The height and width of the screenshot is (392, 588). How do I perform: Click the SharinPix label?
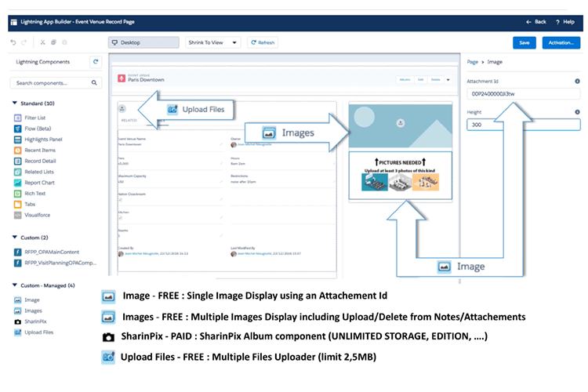35,322
